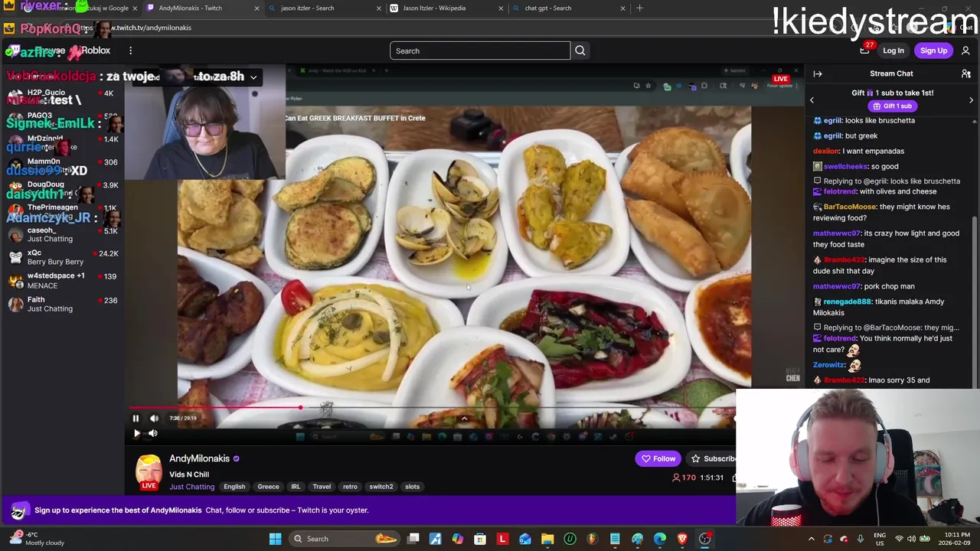Mute the embedded video's speaker icon
This screenshot has width=980, height=551.
[154, 418]
